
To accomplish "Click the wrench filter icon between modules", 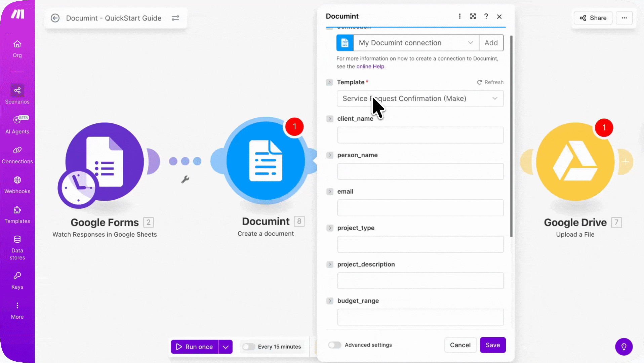I will click(185, 179).
